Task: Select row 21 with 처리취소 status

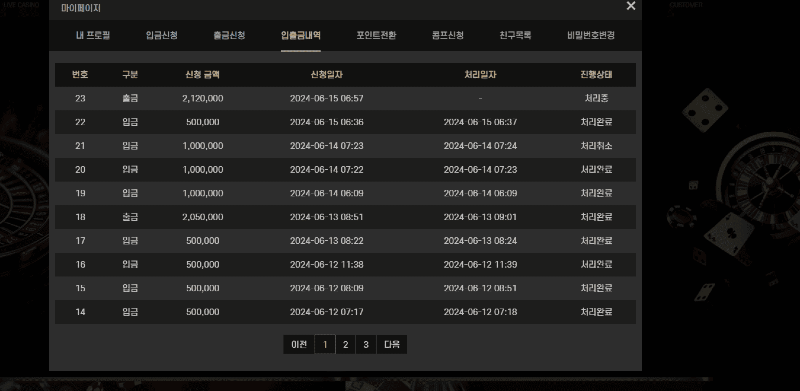Action: 345,146
